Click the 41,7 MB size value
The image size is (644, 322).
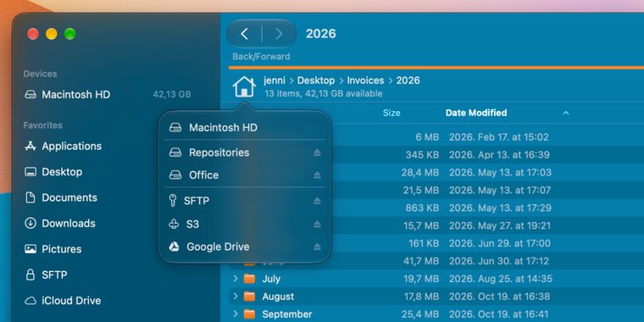click(x=420, y=261)
